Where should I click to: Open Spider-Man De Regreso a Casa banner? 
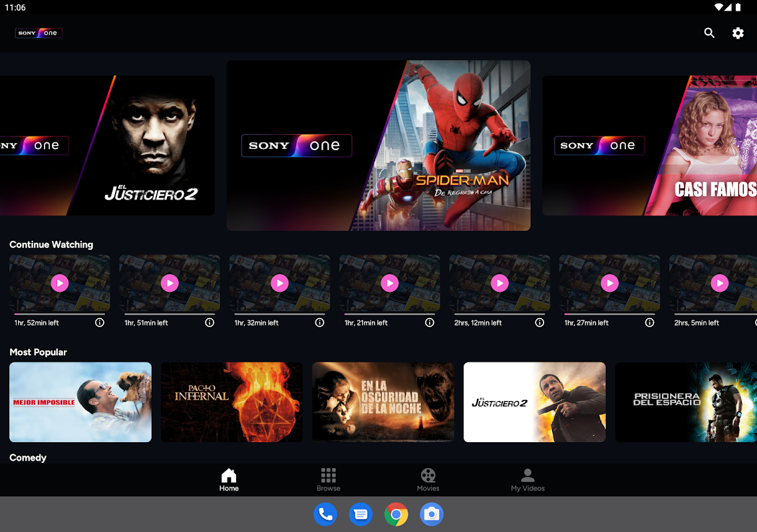click(x=378, y=146)
